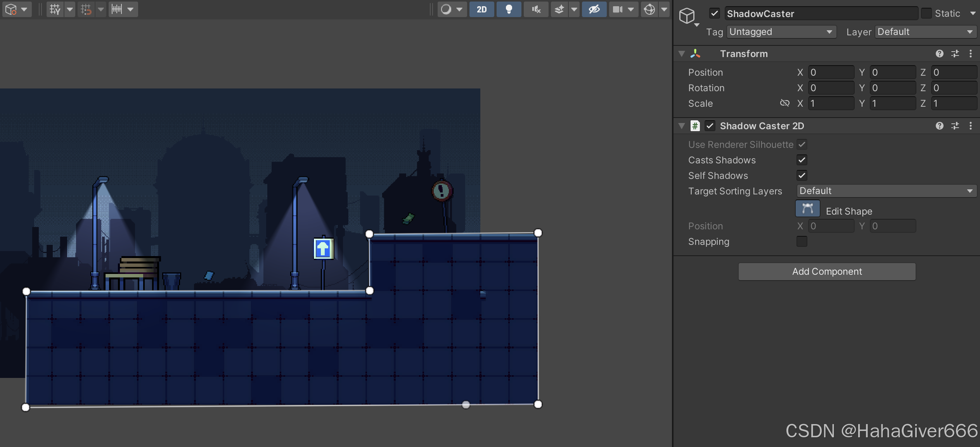Toggle scene audio mute icon
Viewport: 980px width, 447px height.
click(536, 9)
